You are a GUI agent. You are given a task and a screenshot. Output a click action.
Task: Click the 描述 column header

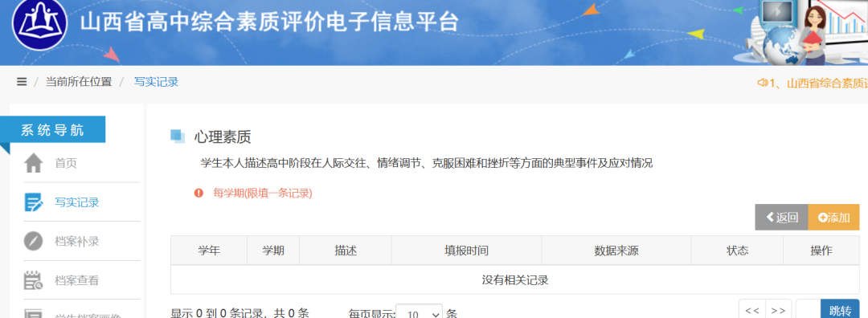346,251
